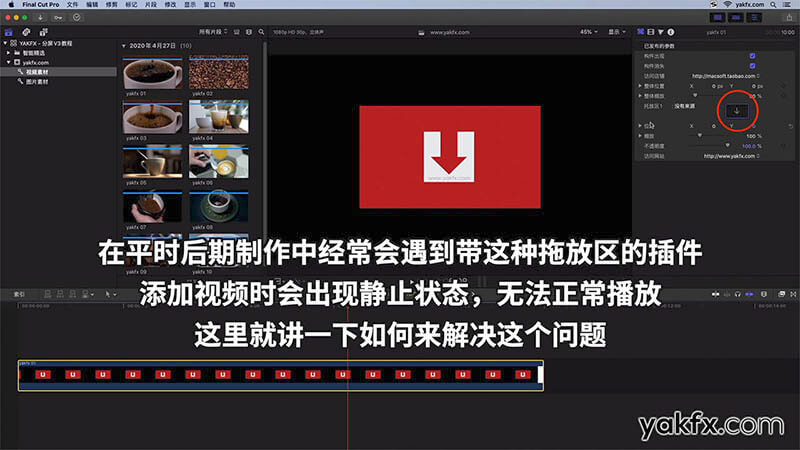Toggle browser visibility layout button
The height and width of the screenshot is (450, 800).
pos(717,17)
